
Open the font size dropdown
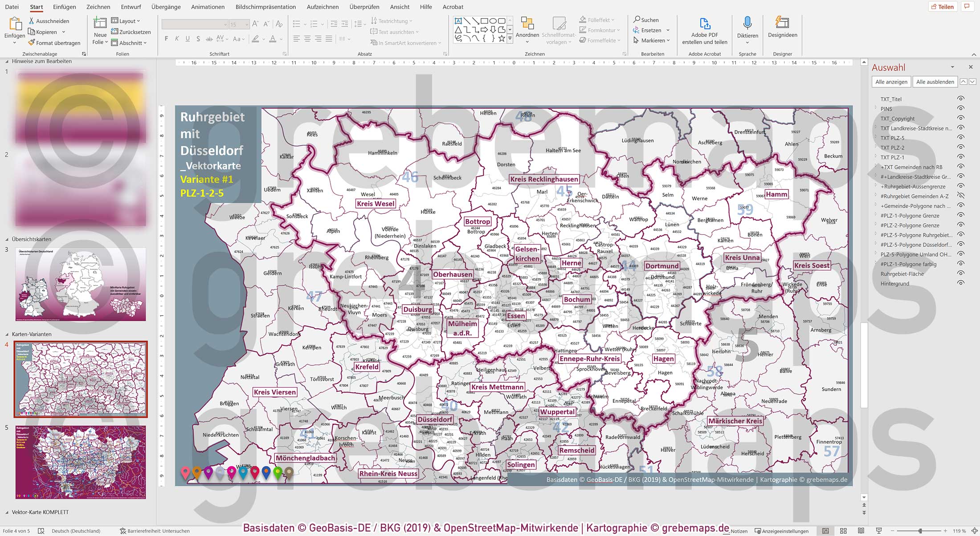click(246, 25)
